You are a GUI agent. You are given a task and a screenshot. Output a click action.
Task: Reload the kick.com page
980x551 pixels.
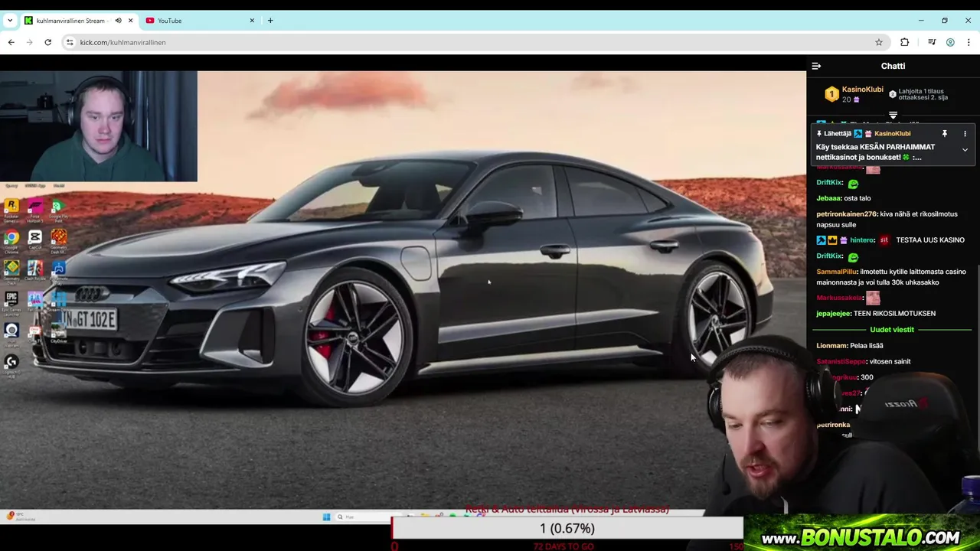point(47,42)
